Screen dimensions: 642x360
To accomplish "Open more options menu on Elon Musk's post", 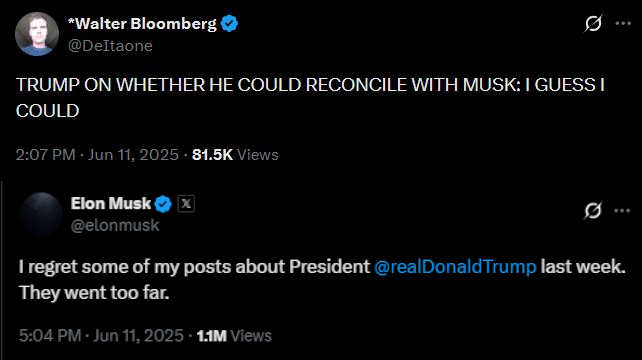I will pyautogui.click(x=622, y=211).
